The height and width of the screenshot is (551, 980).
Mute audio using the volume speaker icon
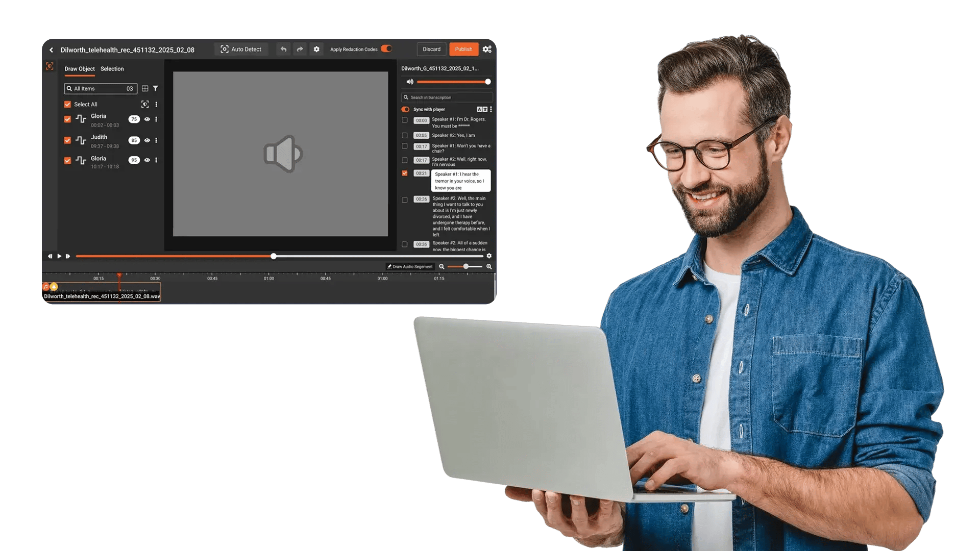tap(409, 82)
